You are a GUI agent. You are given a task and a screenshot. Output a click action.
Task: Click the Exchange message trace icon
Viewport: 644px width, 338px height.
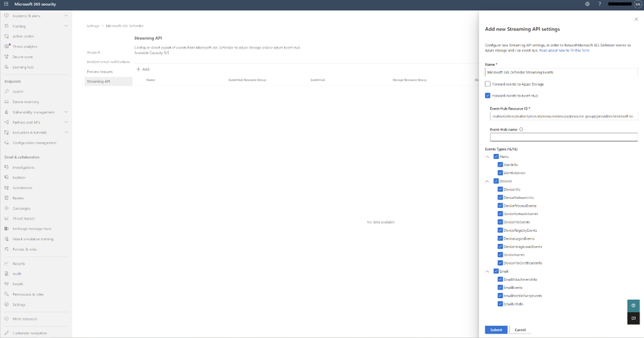pos(6,229)
